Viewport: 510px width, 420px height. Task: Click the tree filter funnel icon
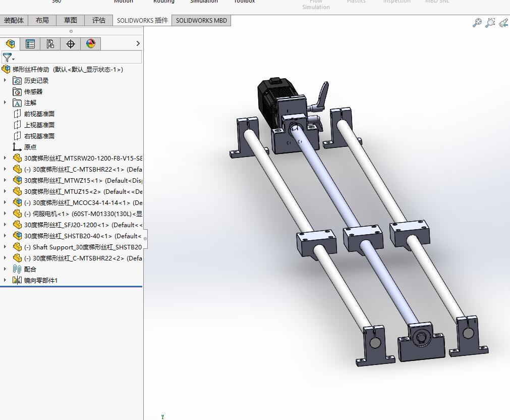(7, 58)
